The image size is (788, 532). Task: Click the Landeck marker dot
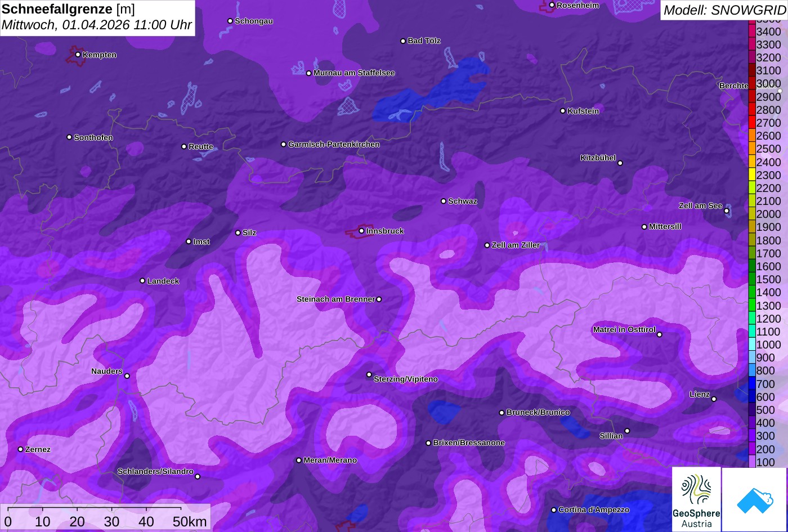pyautogui.click(x=142, y=280)
